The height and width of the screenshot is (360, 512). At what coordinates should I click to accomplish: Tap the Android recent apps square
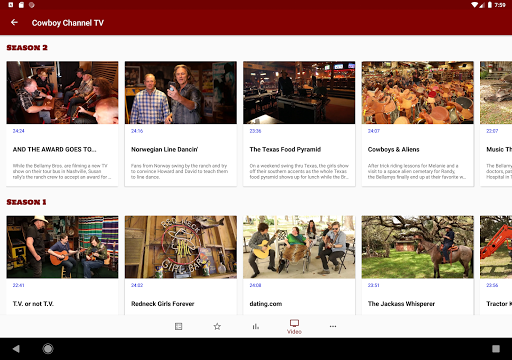pos(496,349)
